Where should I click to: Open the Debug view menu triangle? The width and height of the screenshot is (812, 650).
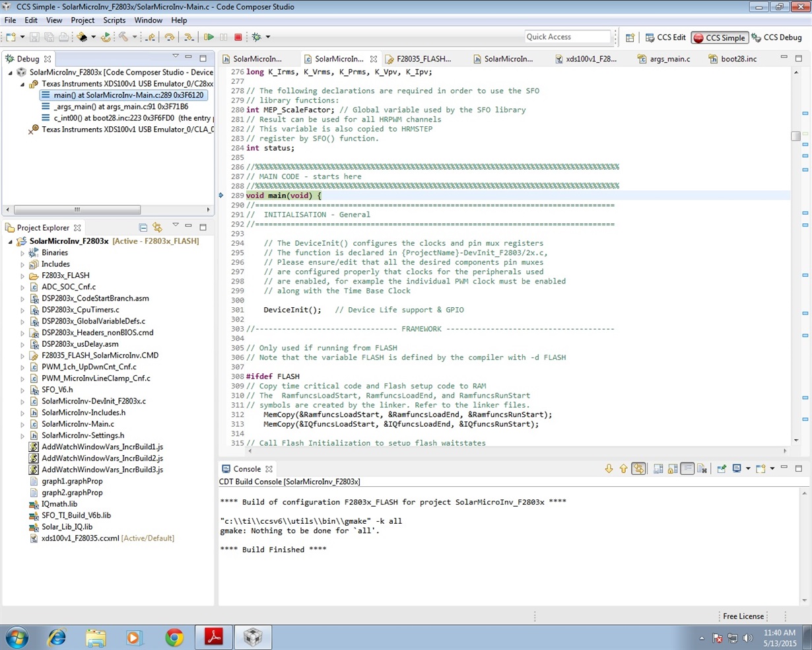pos(175,57)
